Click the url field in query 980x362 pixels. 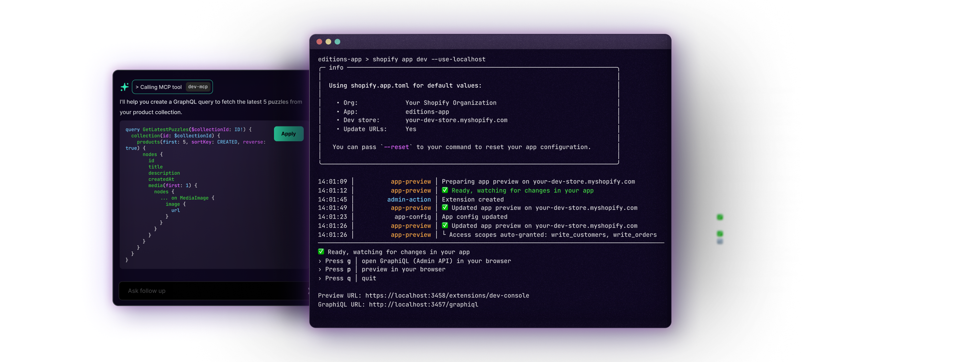pos(175,210)
